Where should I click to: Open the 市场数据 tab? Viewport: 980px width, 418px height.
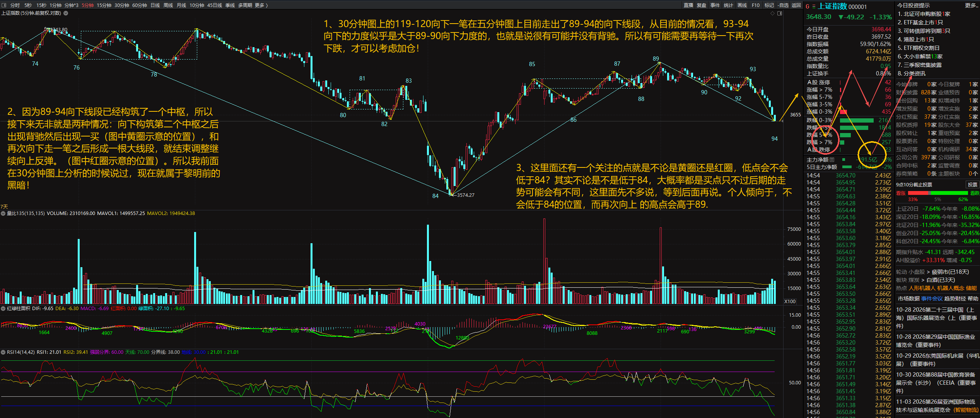point(908,298)
